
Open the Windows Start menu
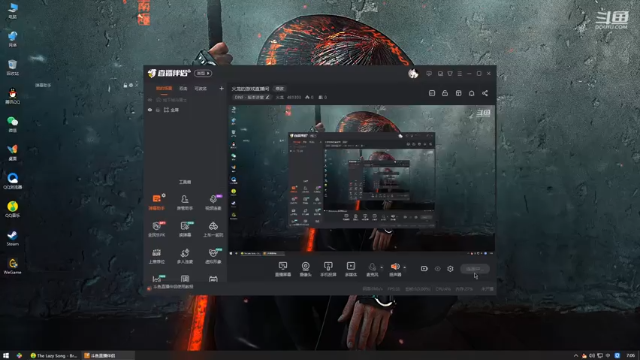pyautogui.click(x=6, y=356)
